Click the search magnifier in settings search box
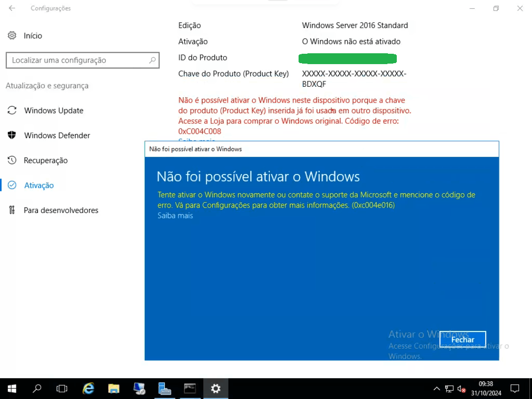 (x=152, y=60)
